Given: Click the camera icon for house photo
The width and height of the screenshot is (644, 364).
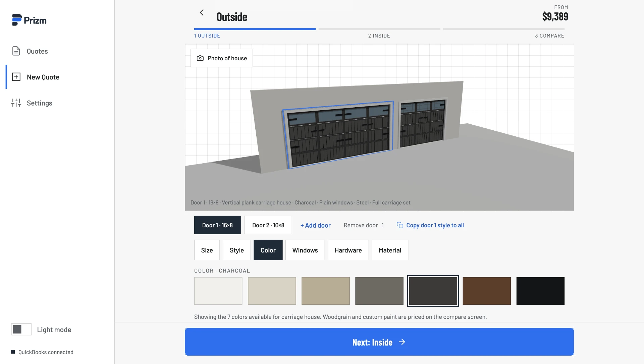Looking at the screenshot, I should (200, 58).
